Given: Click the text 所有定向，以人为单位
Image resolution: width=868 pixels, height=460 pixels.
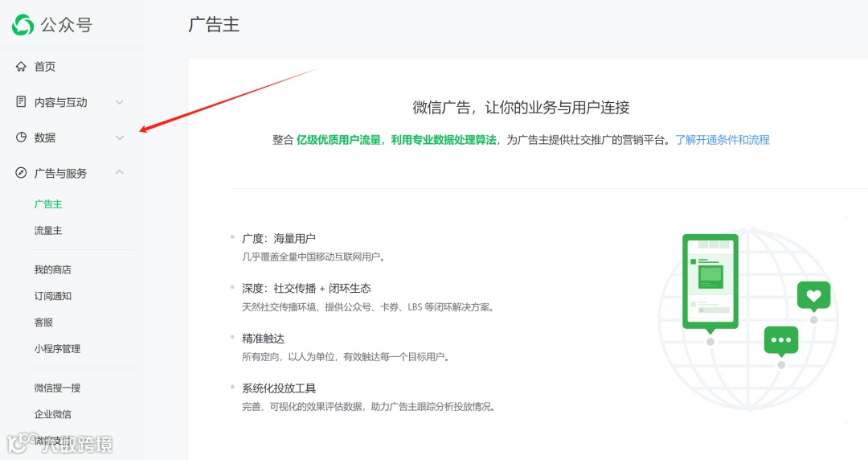Looking at the screenshot, I should click(289, 357).
